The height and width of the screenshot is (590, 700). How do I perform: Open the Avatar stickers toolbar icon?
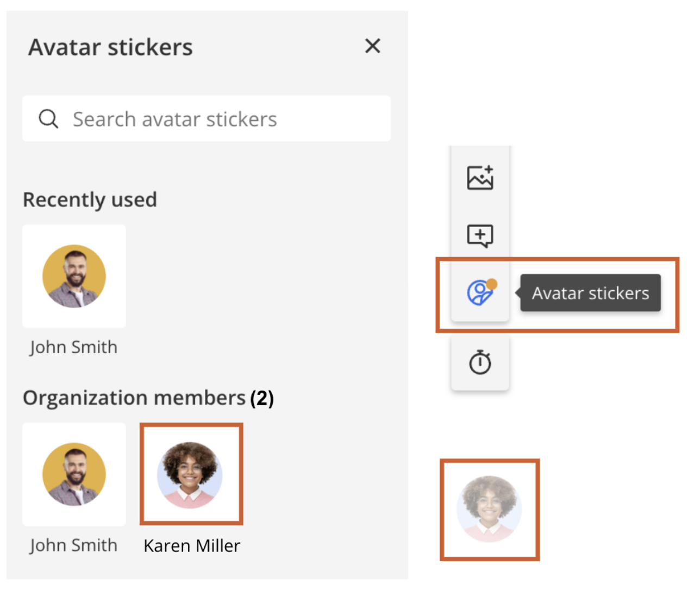480,293
